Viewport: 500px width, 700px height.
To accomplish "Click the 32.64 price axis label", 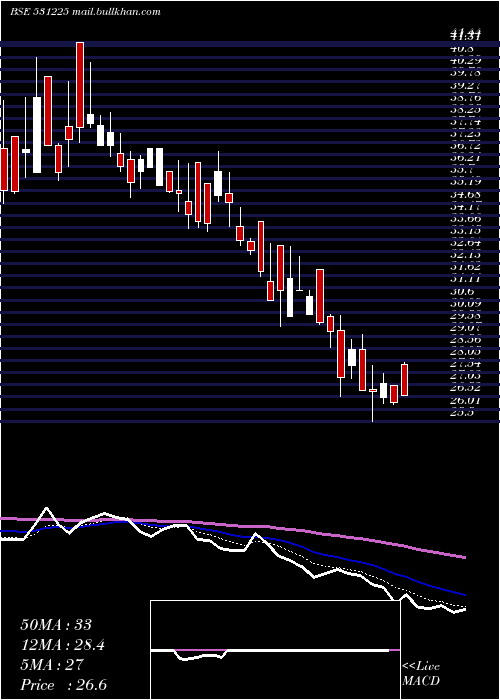I will (466, 243).
